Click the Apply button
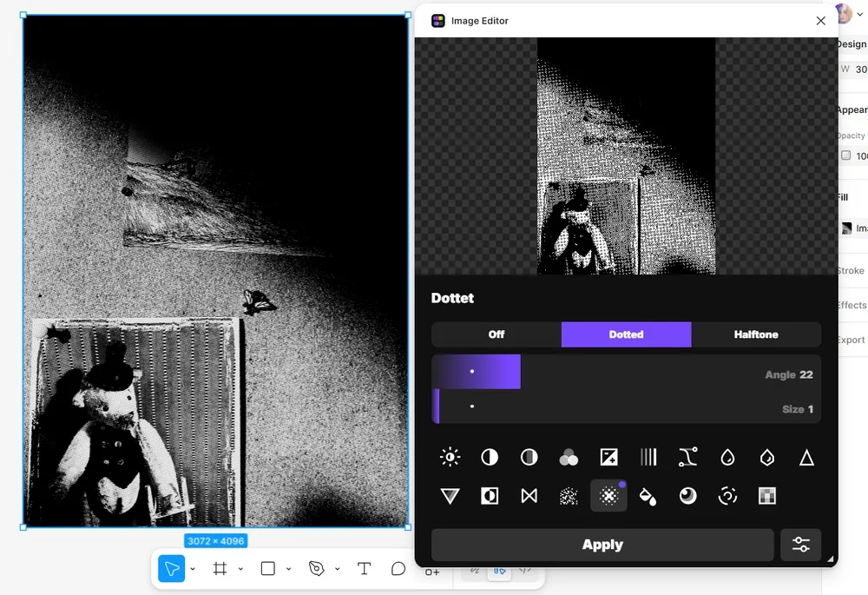The width and height of the screenshot is (868, 595). (x=602, y=545)
